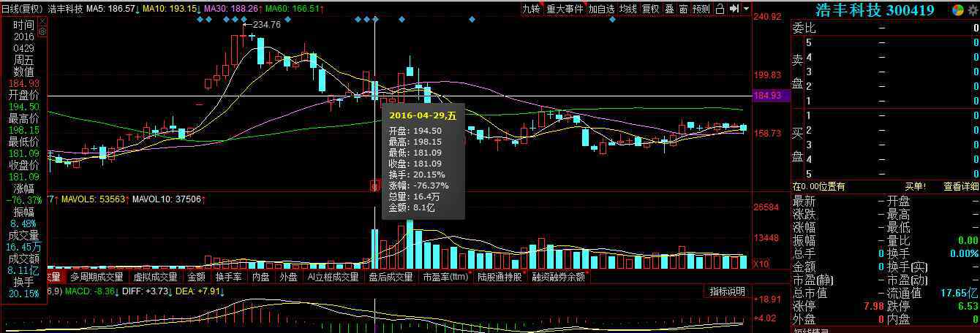Click the 开盘价 label in side panel
Viewport: 980px width, 333px height.
[23, 95]
